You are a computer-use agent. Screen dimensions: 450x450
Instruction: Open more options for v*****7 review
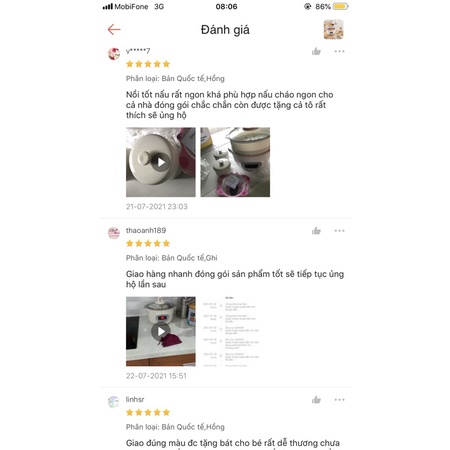tap(339, 51)
